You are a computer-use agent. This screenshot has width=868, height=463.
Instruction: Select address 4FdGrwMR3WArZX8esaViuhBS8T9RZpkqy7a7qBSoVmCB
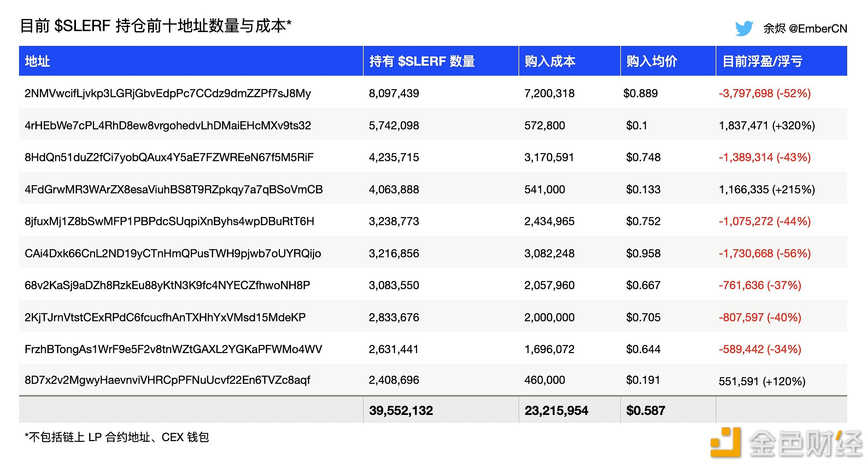pos(174,189)
